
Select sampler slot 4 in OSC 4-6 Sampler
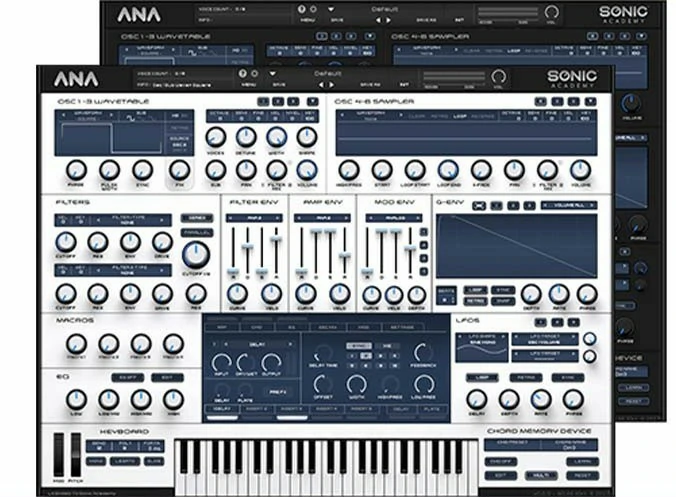coord(540,102)
